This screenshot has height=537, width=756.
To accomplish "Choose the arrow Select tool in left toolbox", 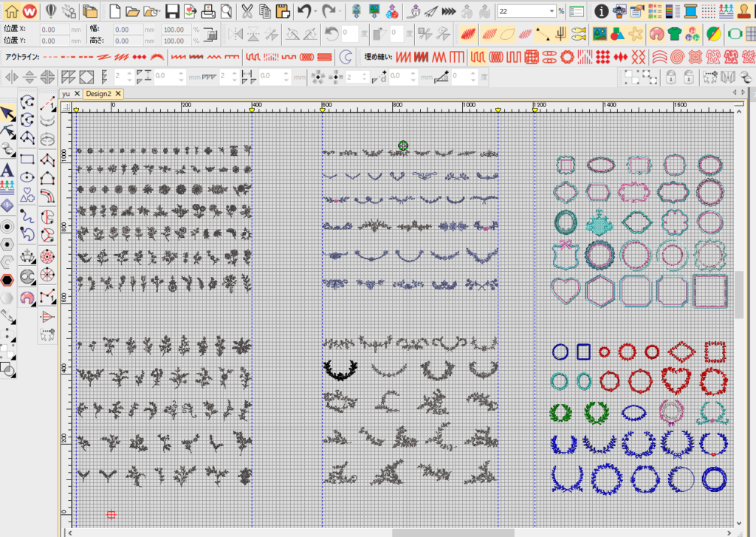I will pyautogui.click(x=7, y=113).
